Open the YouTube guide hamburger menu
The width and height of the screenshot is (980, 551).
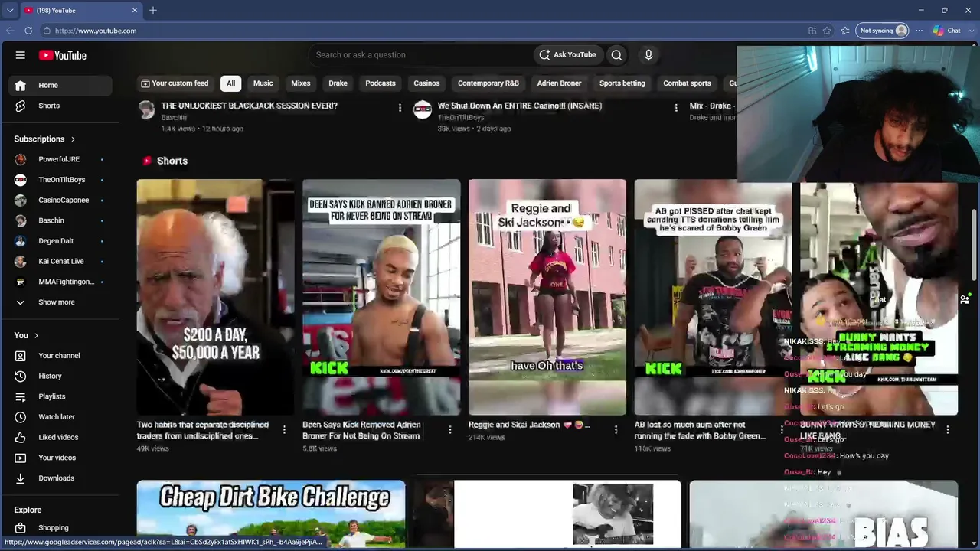click(21, 55)
